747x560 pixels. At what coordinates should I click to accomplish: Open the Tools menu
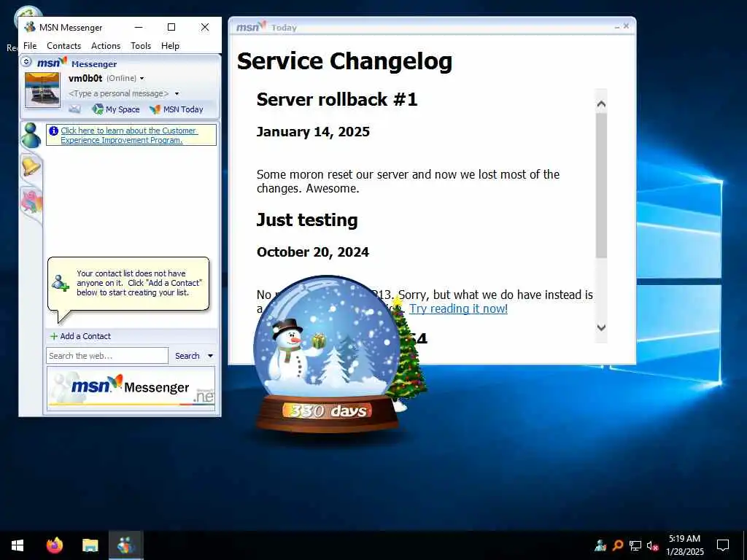pos(141,46)
